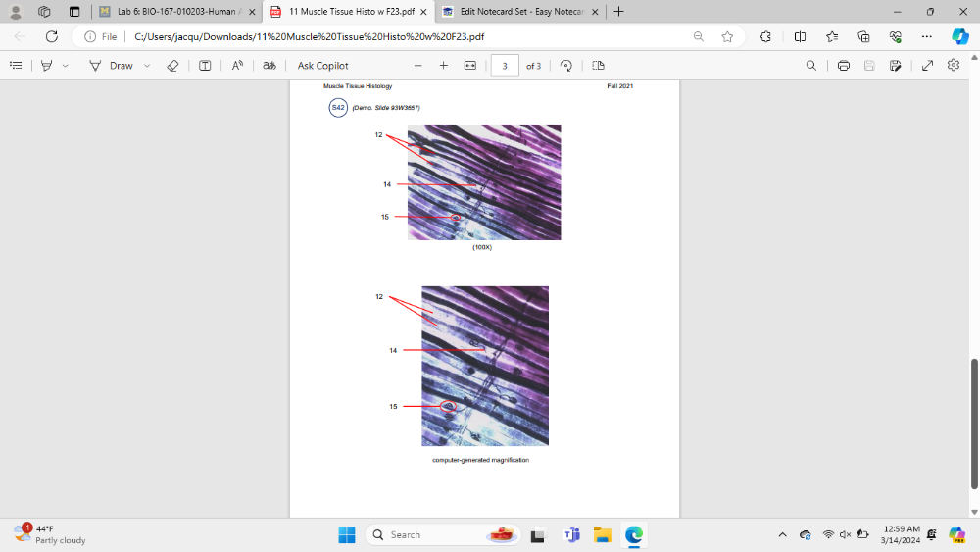Open the PDF table of contents panel
Image resolution: width=980 pixels, height=552 pixels.
tap(16, 66)
